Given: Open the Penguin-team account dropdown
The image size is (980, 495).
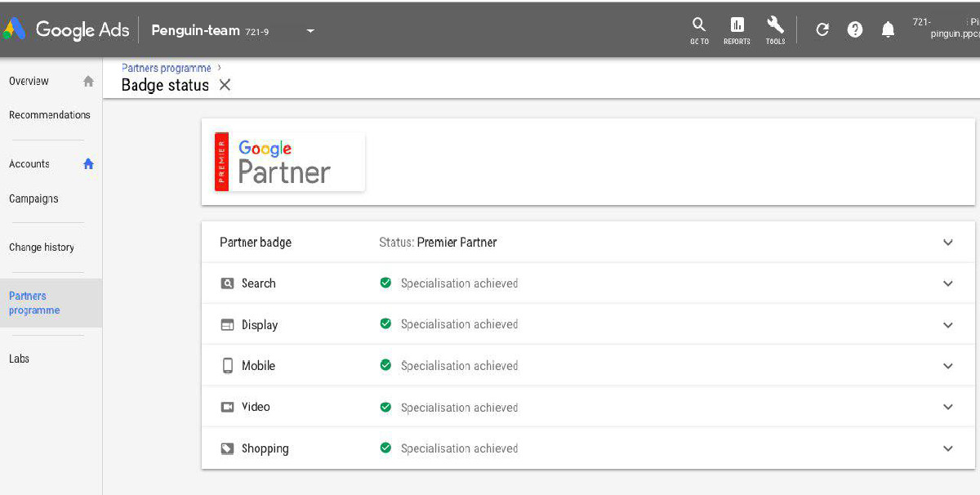Looking at the screenshot, I should click(x=310, y=32).
